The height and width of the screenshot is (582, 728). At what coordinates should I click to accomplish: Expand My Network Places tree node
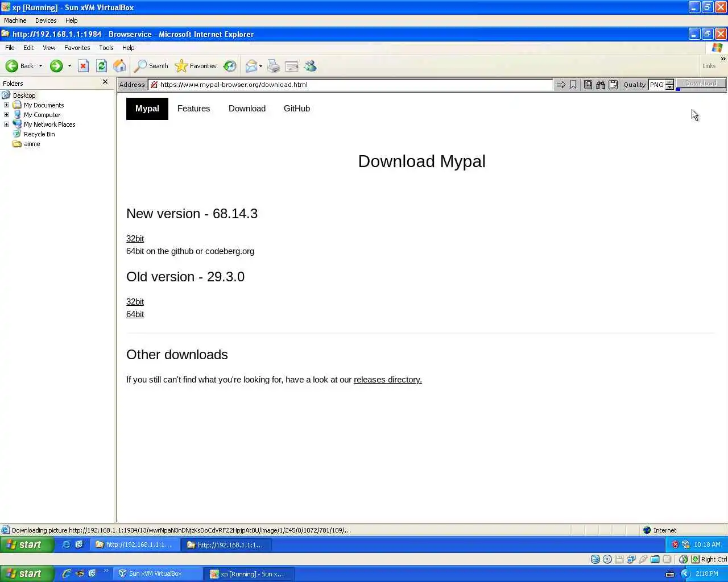pyautogui.click(x=6, y=124)
